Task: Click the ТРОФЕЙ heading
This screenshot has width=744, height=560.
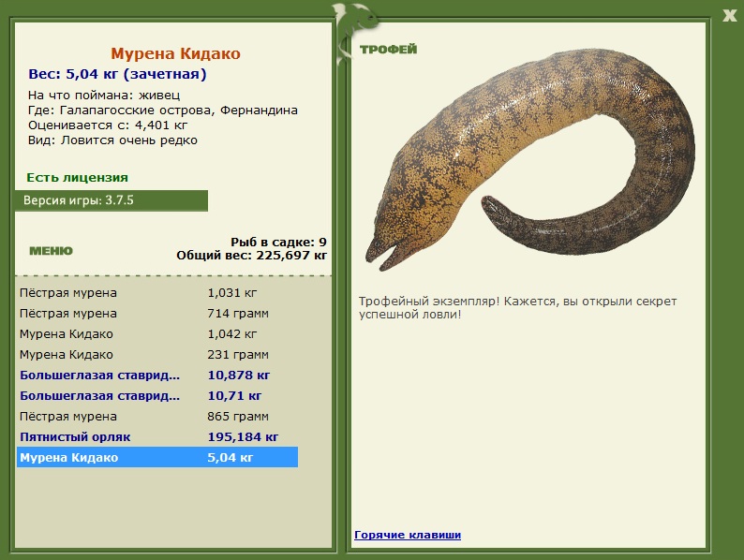Action: (388, 50)
